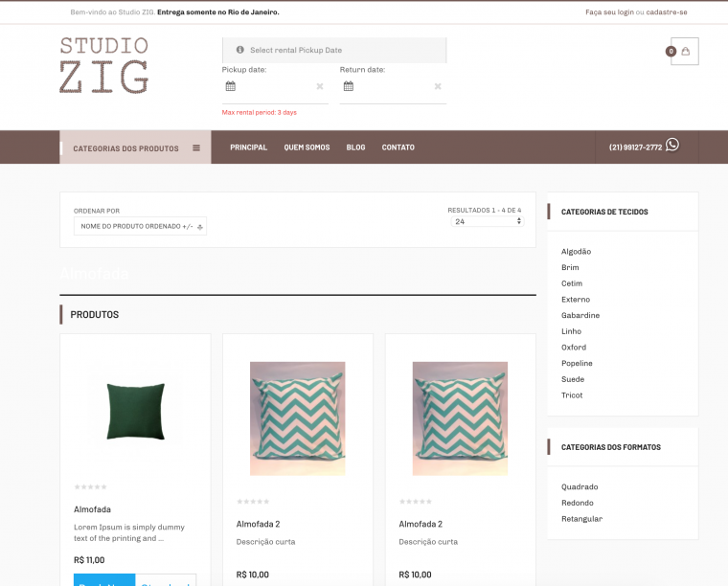Click the info icon in rental notice
Image resolution: width=728 pixels, height=586 pixels.
click(240, 50)
